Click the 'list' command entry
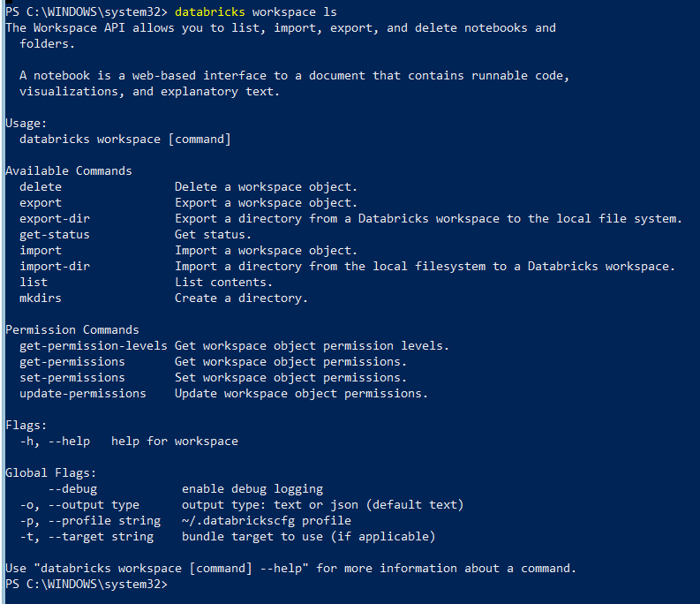The height and width of the screenshot is (604, 700). 34,283
